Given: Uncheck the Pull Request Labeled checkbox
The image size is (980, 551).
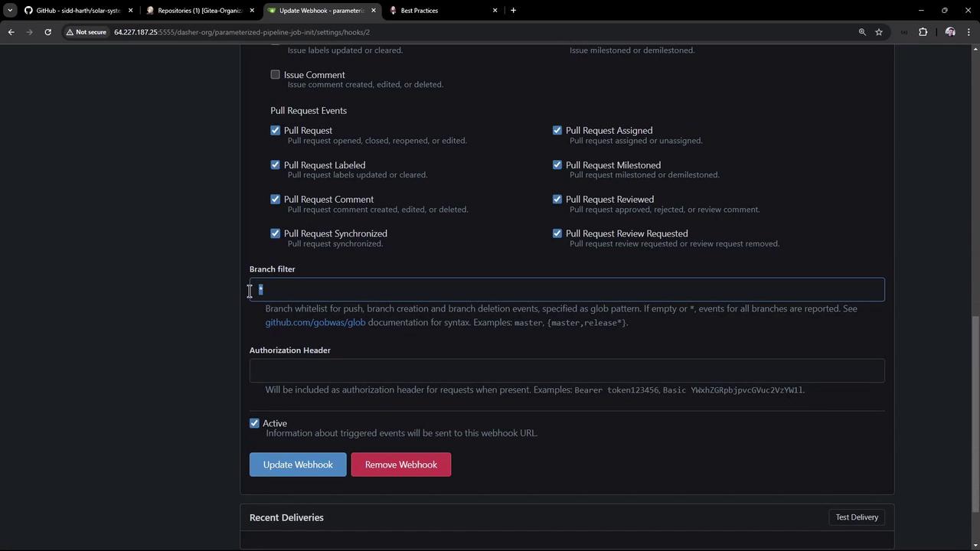Looking at the screenshot, I should (x=276, y=165).
